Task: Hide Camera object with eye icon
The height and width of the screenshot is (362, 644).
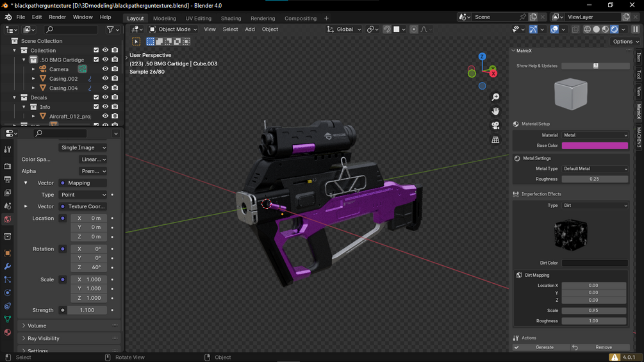Action: (105, 69)
